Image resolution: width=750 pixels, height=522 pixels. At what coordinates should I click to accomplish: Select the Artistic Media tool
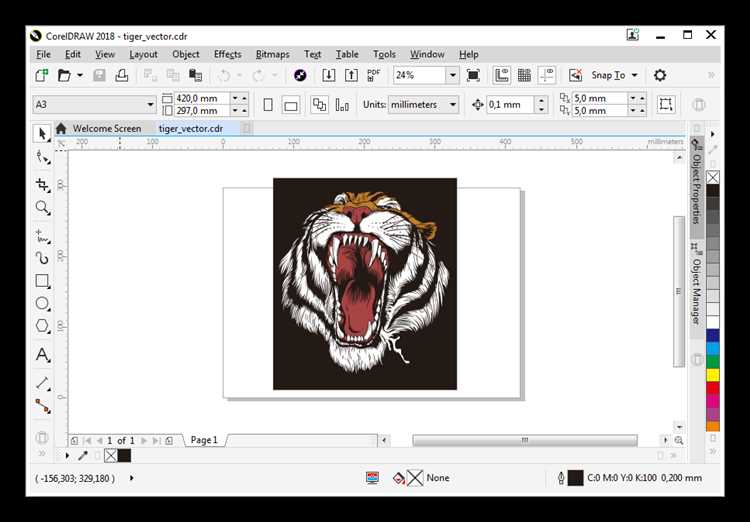point(42,258)
